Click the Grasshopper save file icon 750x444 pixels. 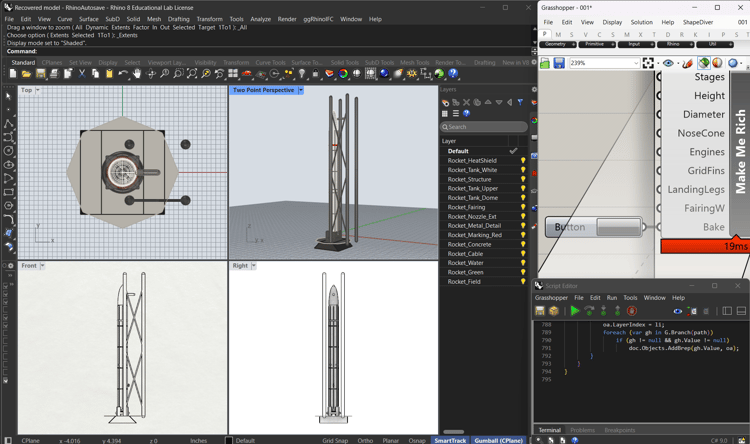click(558, 63)
